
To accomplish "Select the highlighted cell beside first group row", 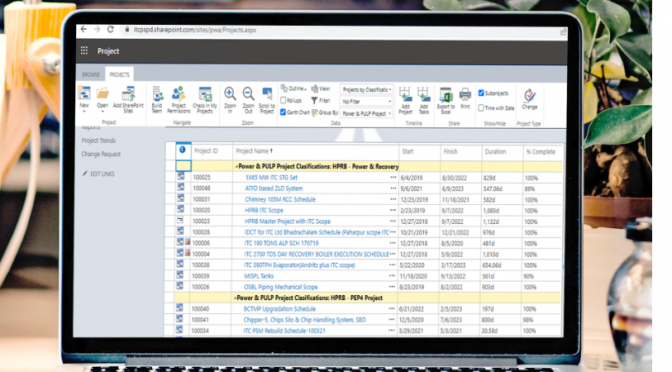I will click(183, 166).
